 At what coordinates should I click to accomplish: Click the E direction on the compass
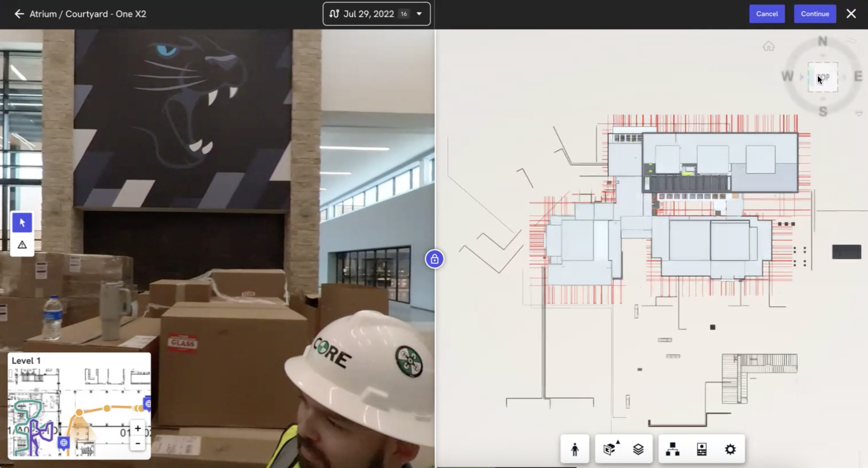(858, 76)
